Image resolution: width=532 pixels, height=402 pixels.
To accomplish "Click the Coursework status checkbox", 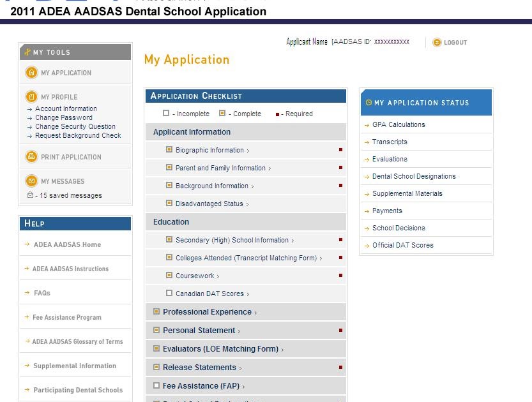I will 169,275.
